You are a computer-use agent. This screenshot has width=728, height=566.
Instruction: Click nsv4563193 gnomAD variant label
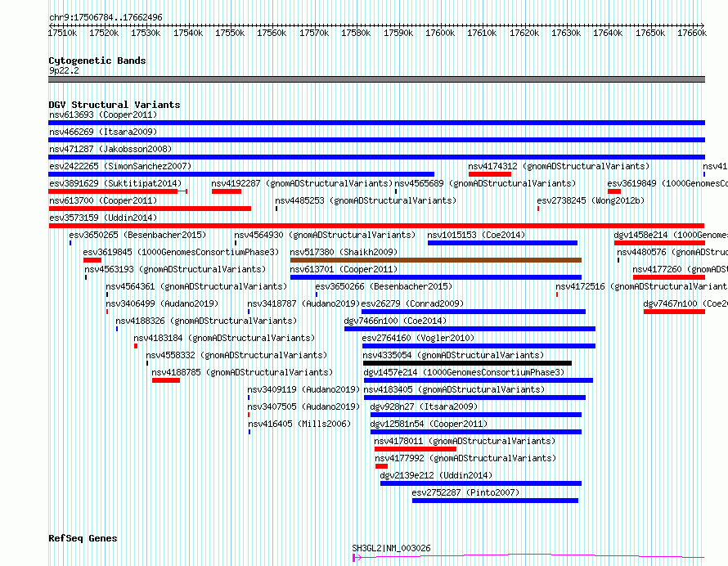tap(176, 269)
